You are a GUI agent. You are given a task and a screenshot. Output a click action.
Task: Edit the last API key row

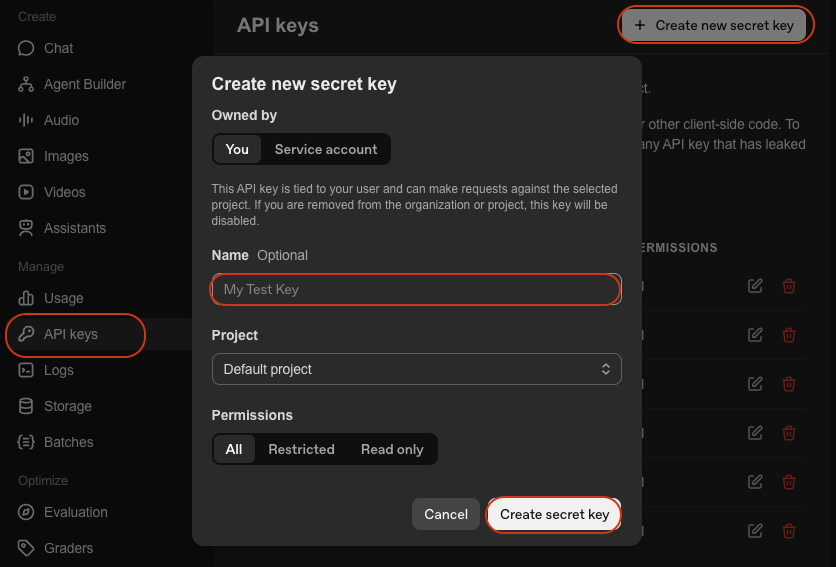pyautogui.click(x=755, y=531)
